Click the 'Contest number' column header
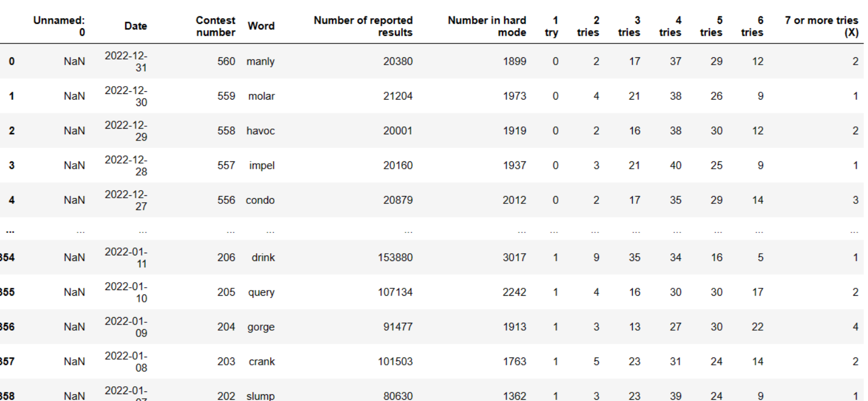The height and width of the screenshot is (401, 868). click(215, 26)
